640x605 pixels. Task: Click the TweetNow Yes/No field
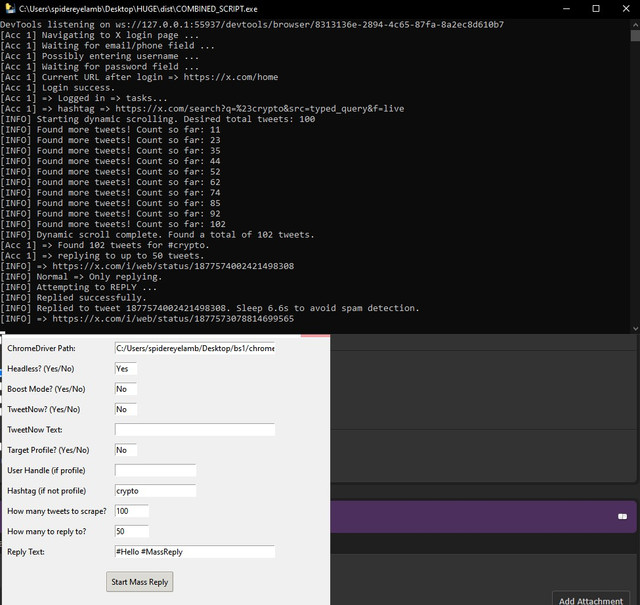[126, 409]
